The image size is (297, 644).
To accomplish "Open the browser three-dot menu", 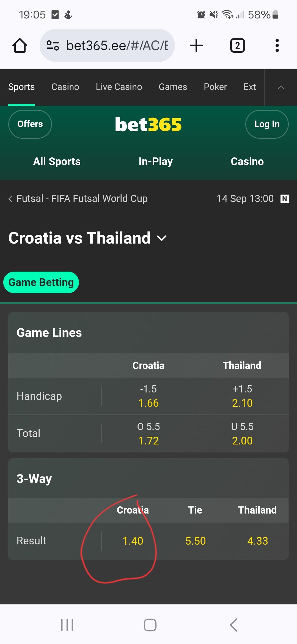I will click(277, 45).
